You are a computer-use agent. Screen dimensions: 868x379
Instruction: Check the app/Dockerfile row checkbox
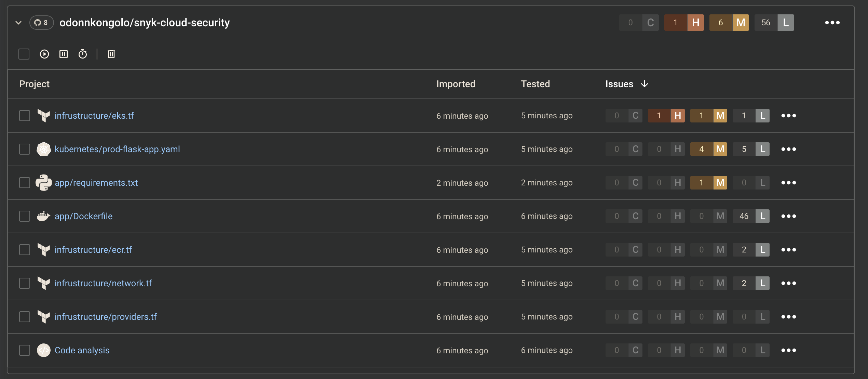(25, 216)
